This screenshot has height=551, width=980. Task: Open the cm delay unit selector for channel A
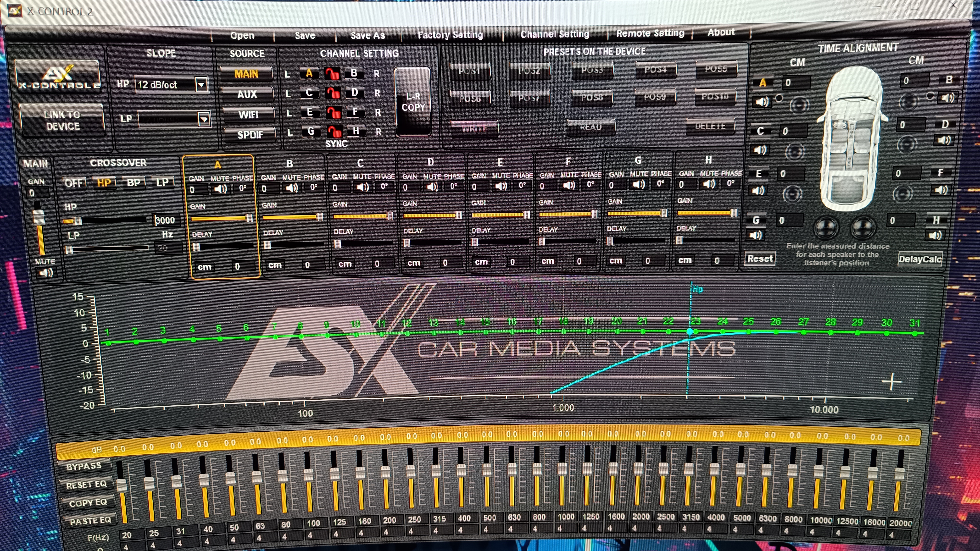point(204,267)
